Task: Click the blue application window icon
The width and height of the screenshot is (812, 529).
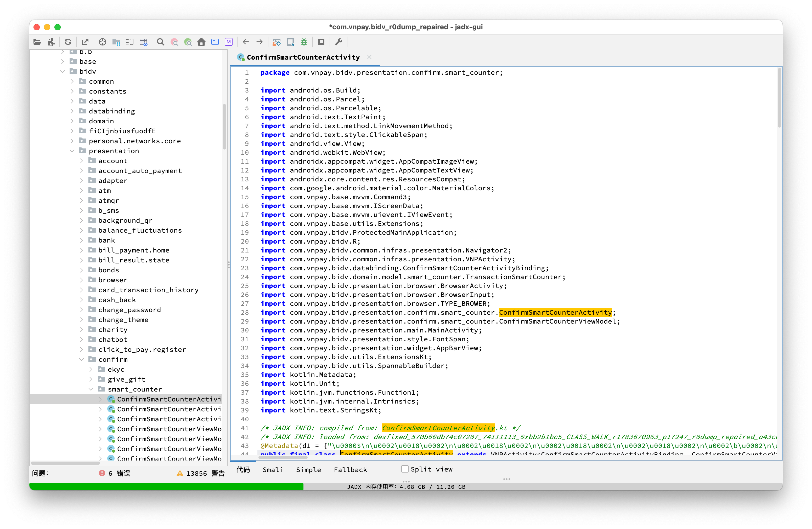Action: coord(215,42)
